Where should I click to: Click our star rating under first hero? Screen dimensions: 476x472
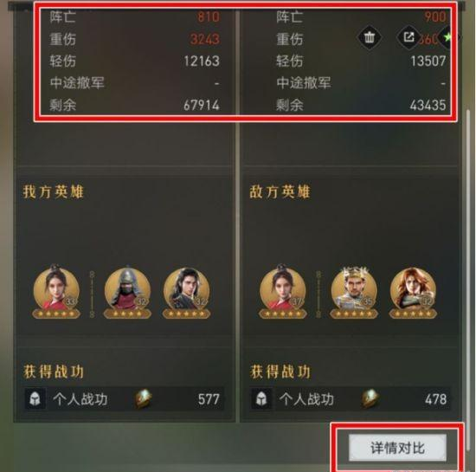[x=56, y=314]
